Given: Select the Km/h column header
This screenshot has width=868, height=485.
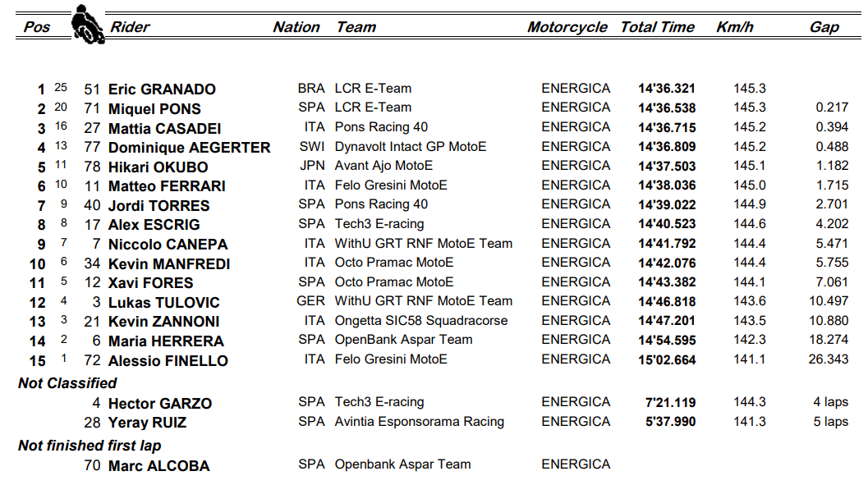Looking at the screenshot, I should [x=734, y=27].
